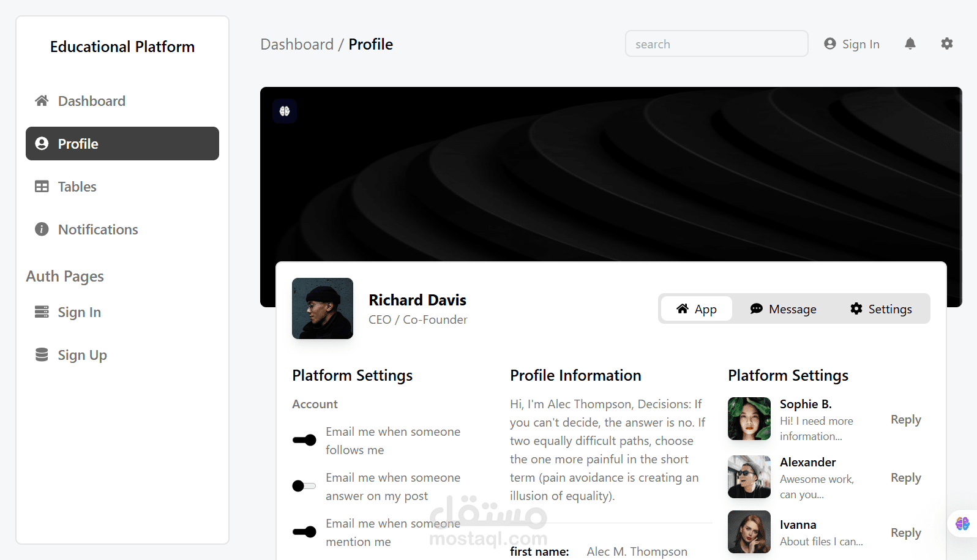Click the brain icon on the dark banner
This screenshot has width=977, height=560.
click(285, 111)
